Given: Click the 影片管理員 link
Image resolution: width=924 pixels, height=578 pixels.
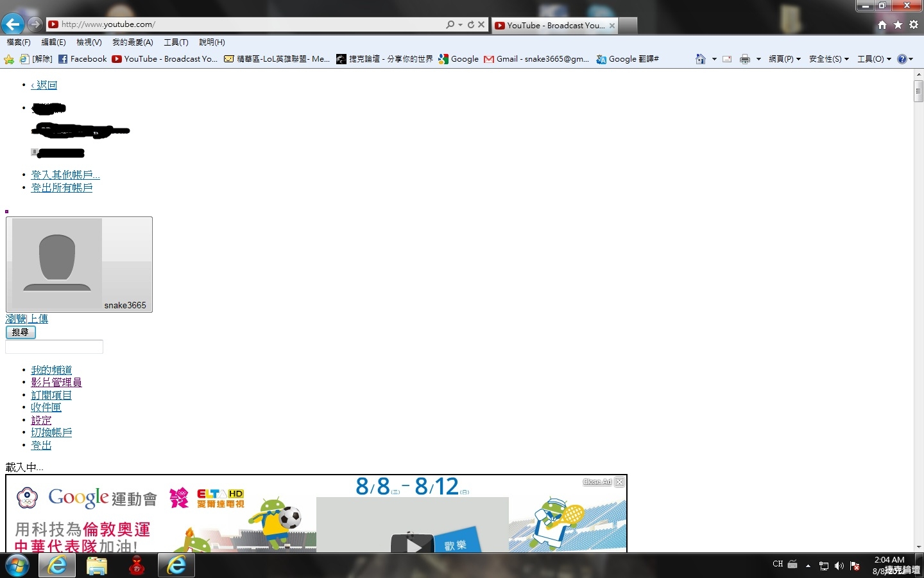Looking at the screenshot, I should click(x=56, y=383).
